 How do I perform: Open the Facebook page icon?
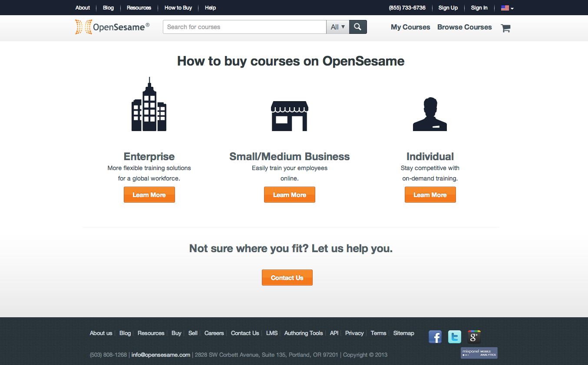435,337
